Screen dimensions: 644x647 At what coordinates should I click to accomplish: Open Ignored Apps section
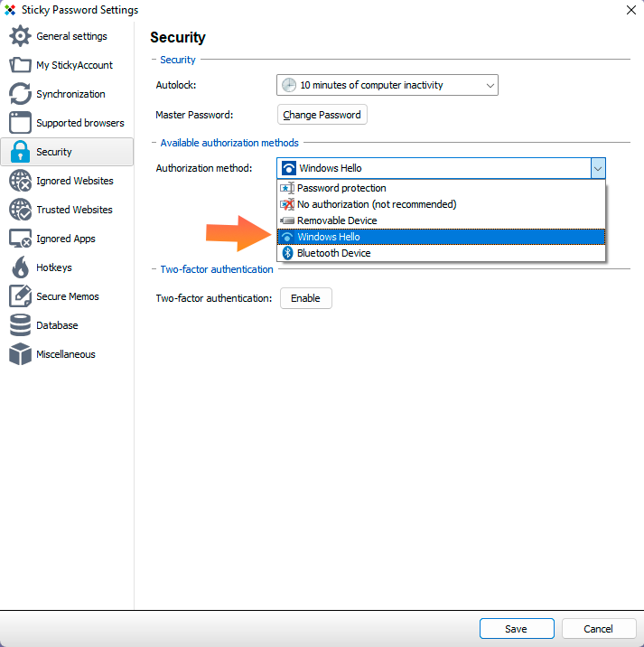click(66, 239)
